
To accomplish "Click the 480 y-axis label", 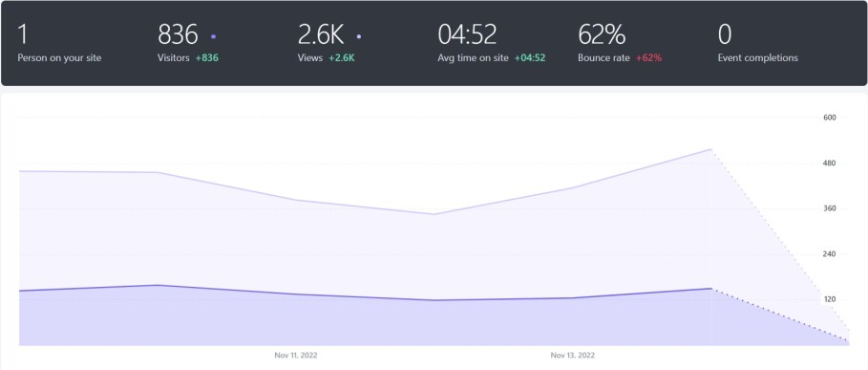I will click(829, 163).
